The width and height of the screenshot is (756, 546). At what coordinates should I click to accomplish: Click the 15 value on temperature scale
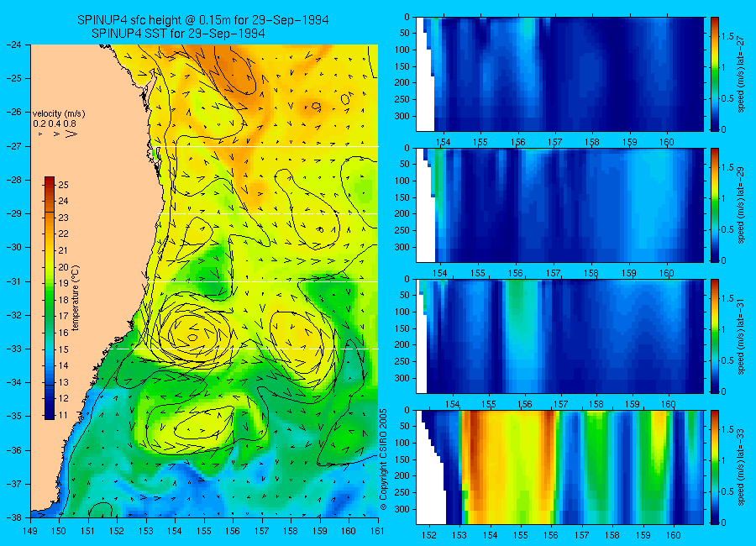click(x=63, y=349)
